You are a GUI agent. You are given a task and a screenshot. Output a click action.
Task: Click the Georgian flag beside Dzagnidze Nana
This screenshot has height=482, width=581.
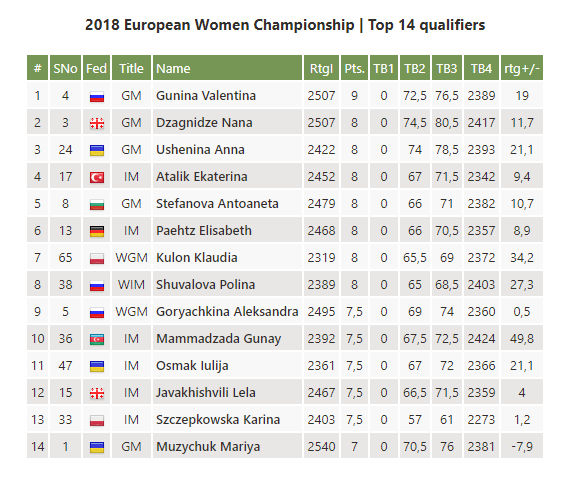[x=97, y=123]
